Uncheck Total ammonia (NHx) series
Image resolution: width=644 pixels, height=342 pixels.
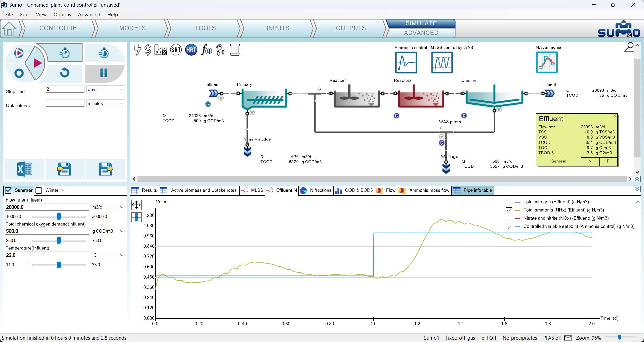click(509, 210)
